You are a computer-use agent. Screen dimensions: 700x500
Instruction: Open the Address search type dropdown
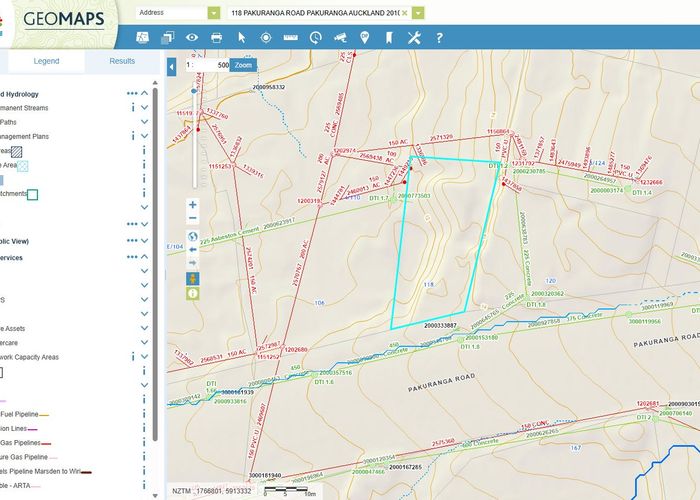213,14
